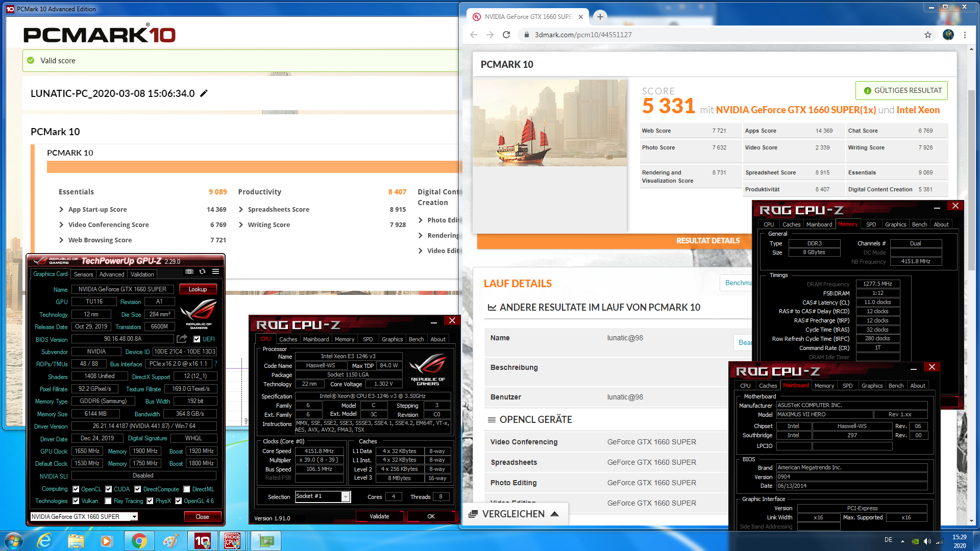Switch to PCMark 10 via taskbar icon
The height and width of the screenshot is (551, 980).
(x=202, y=541)
